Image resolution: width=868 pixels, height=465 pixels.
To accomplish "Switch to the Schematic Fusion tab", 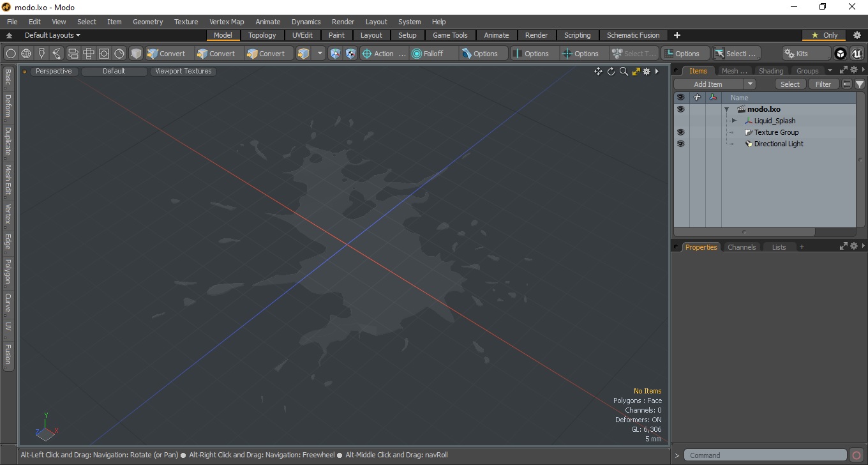I will tap(633, 35).
